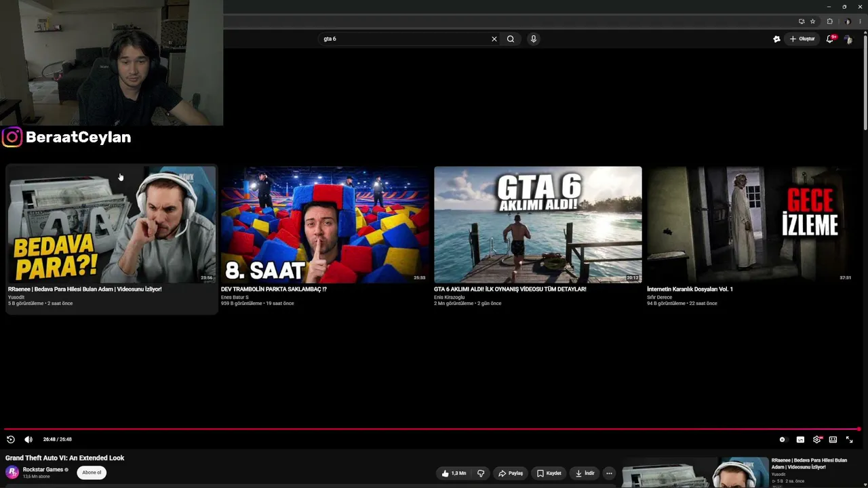
Task: Open the 'BEDAVA PARA?!' endscreen thumbnail
Action: pos(111,224)
